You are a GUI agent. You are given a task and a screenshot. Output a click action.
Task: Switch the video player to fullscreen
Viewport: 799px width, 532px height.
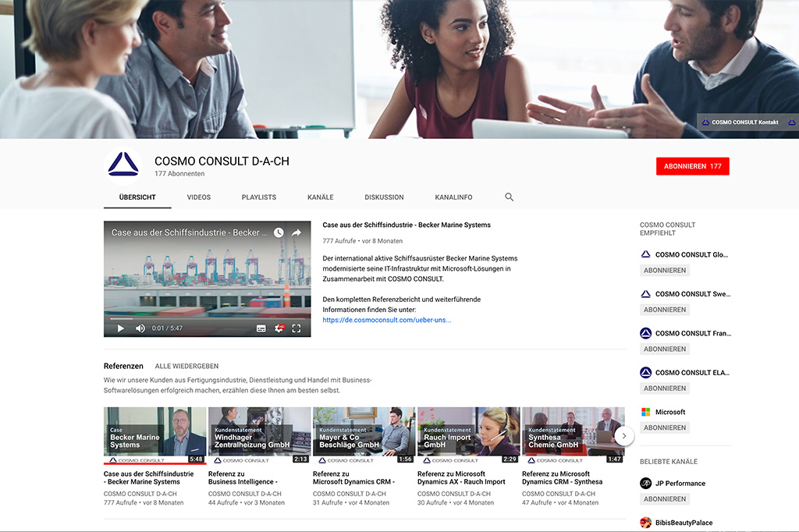297,328
